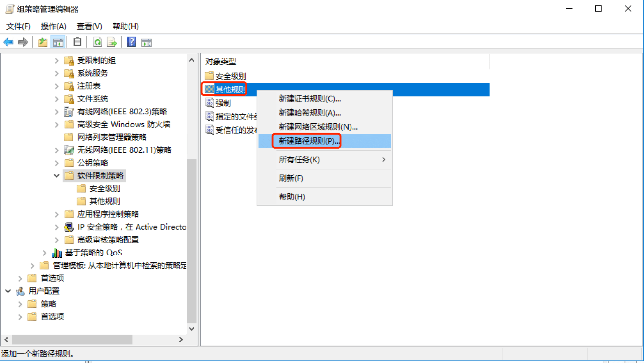This screenshot has width=644, height=363.
Task: Select 其他规则 row in right pane
Action: [346, 89]
